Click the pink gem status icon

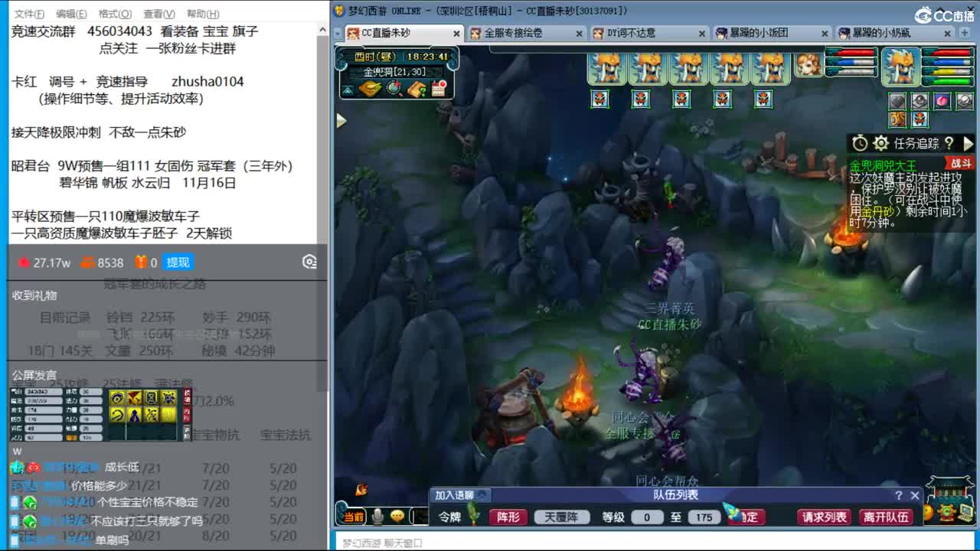click(942, 101)
